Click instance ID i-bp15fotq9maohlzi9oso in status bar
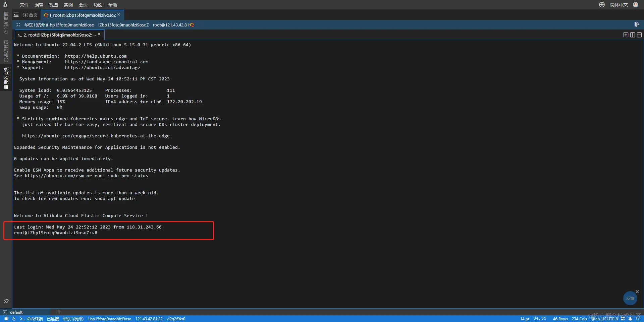 pyautogui.click(x=109, y=319)
